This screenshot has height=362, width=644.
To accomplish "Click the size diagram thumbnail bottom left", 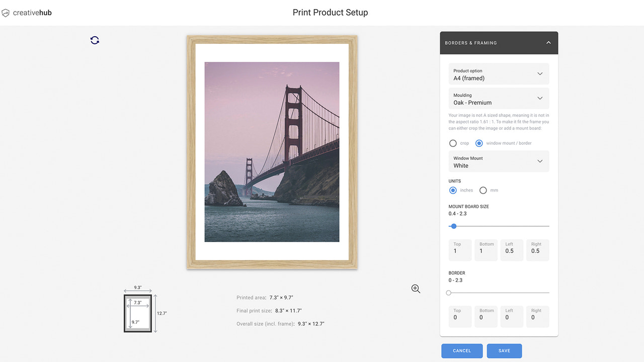I will click(x=137, y=313).
